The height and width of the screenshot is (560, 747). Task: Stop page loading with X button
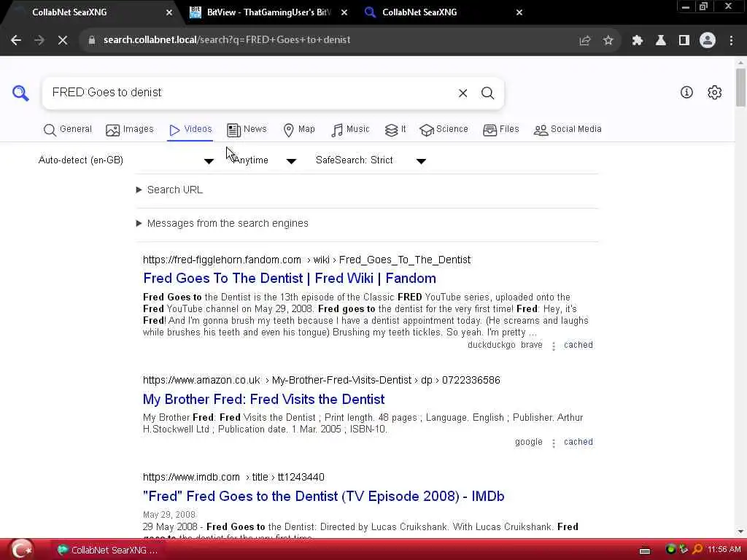click(63, 40)
